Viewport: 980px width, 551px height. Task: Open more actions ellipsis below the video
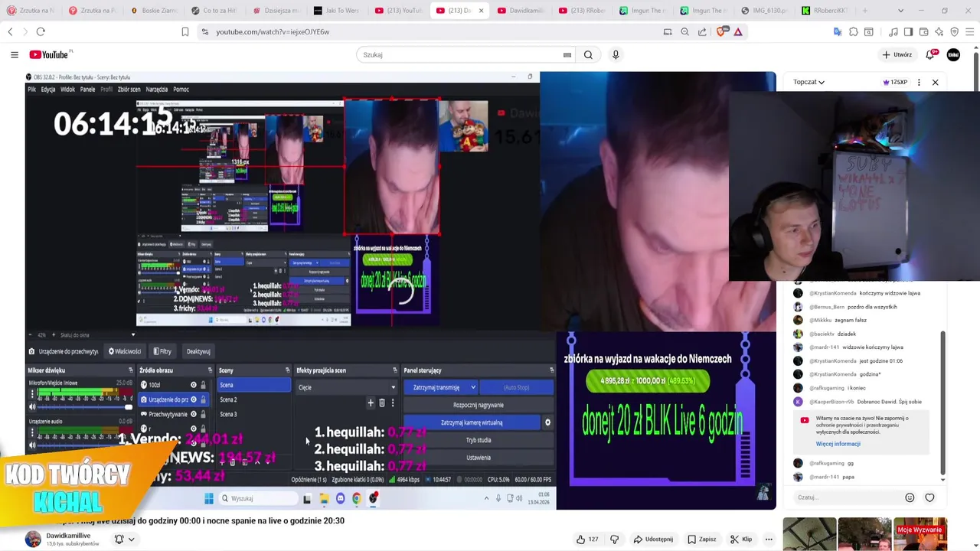(769, 539)
